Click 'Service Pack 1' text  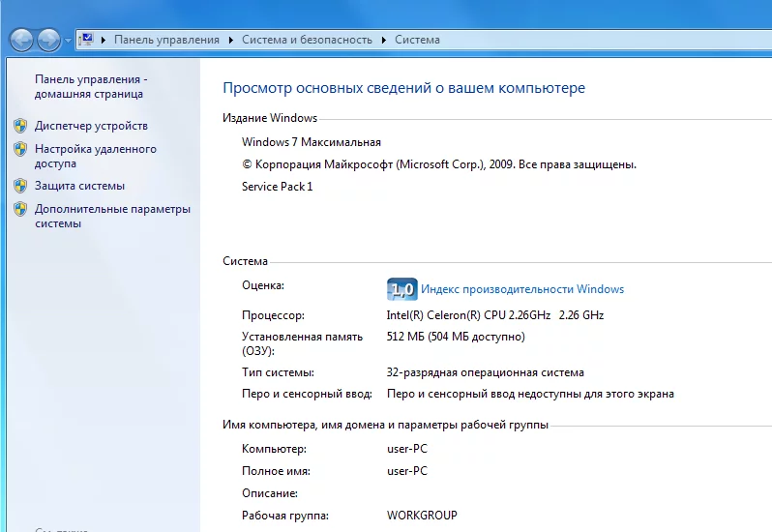[x=278, y=187]
